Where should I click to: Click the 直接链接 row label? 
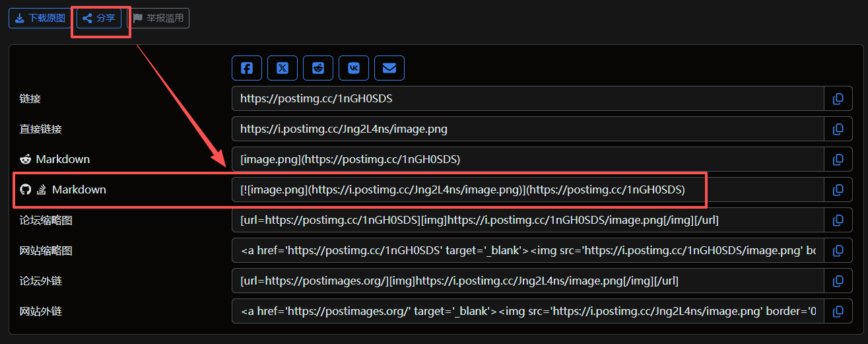[41, 129]
